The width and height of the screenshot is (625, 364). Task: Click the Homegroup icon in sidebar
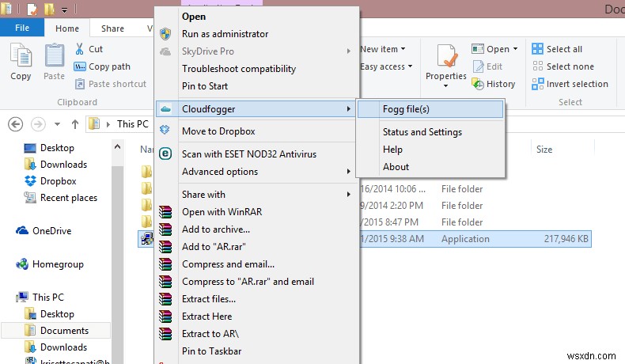[22, 264]
